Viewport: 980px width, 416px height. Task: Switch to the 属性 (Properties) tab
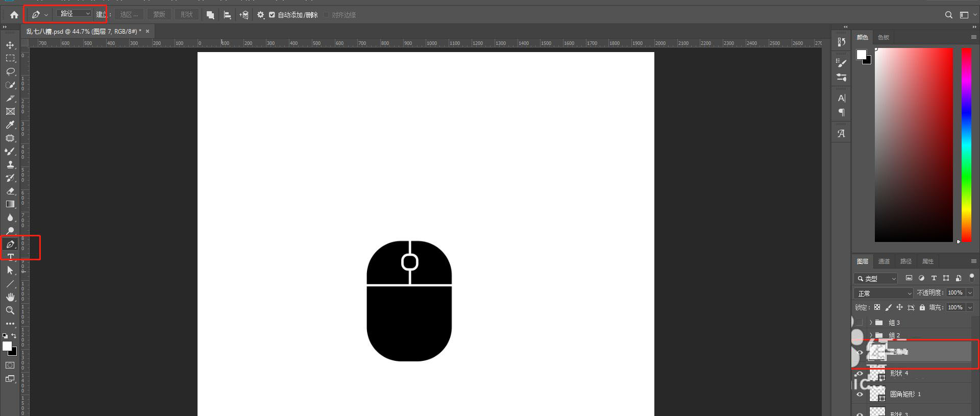(928, 261)
